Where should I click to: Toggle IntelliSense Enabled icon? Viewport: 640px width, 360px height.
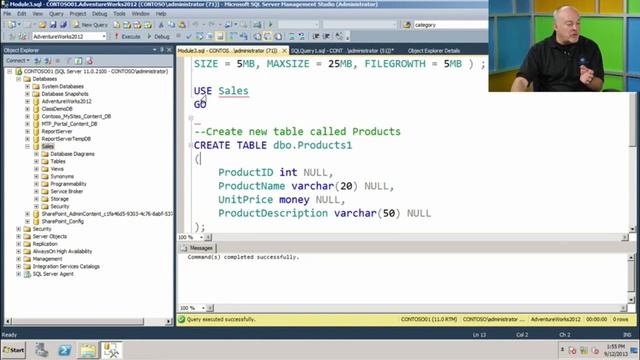(x=220, y=36)
